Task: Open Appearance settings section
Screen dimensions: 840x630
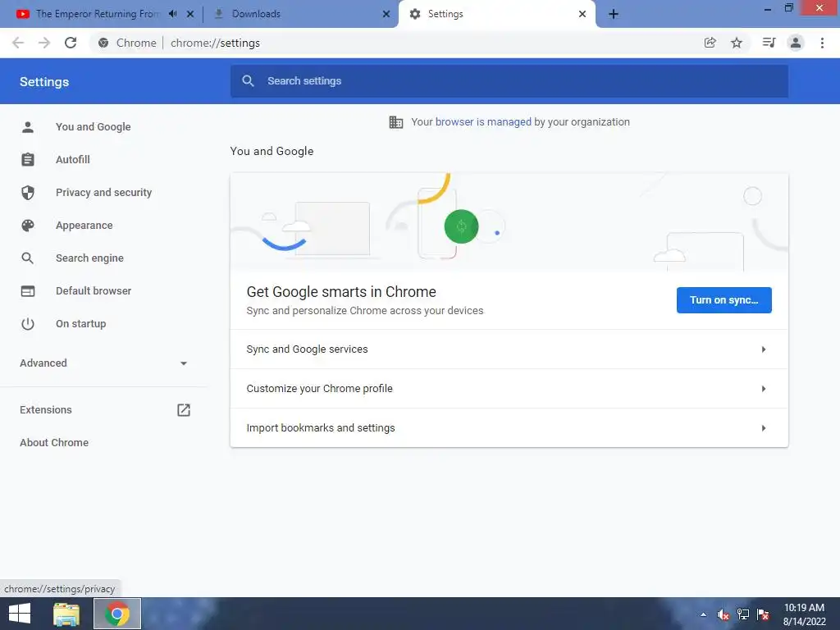Action: coord(84,226)
